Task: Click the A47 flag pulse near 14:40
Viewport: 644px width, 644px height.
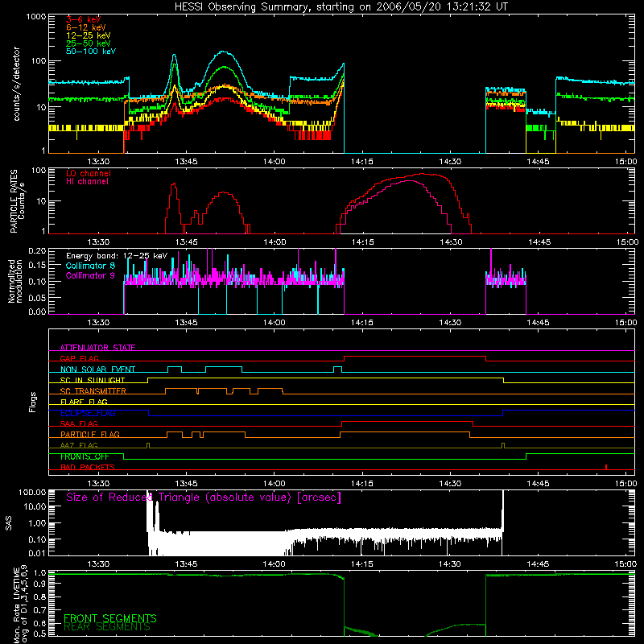Action: pos(503,446)
